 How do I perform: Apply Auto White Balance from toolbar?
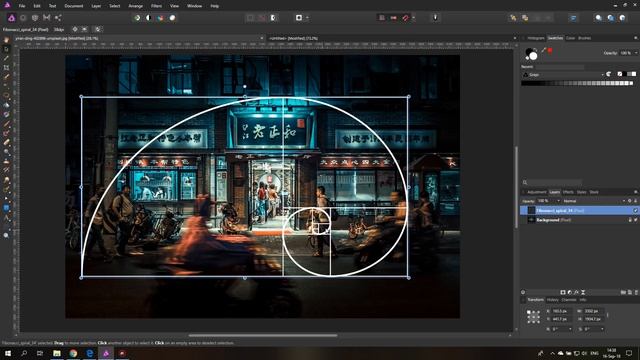[172, 18]
